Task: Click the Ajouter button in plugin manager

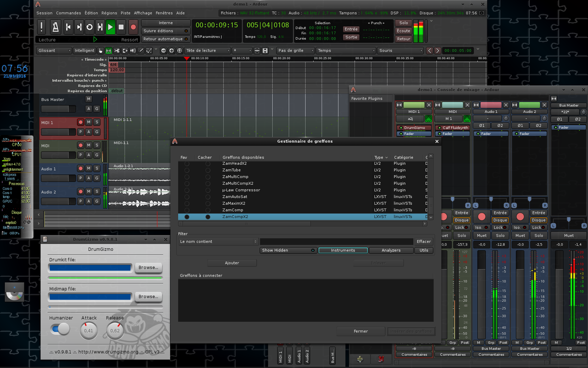Action: point(232,263)
